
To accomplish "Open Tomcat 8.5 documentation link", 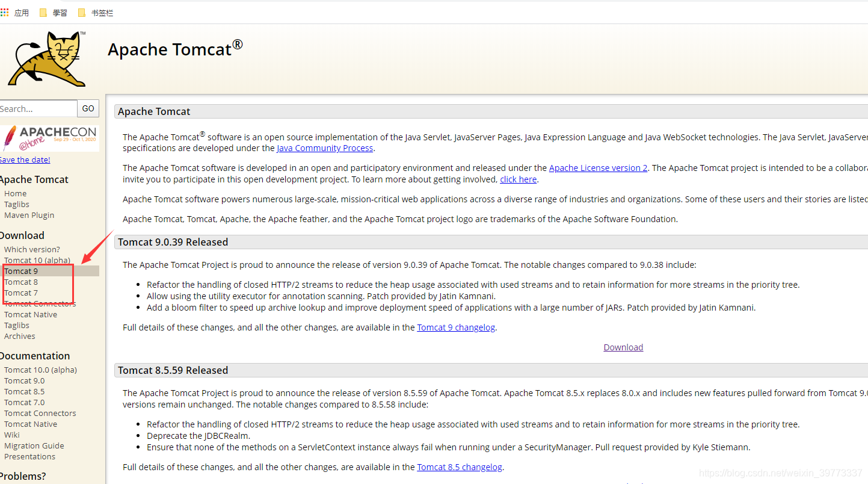I will [x=24, y=391].
